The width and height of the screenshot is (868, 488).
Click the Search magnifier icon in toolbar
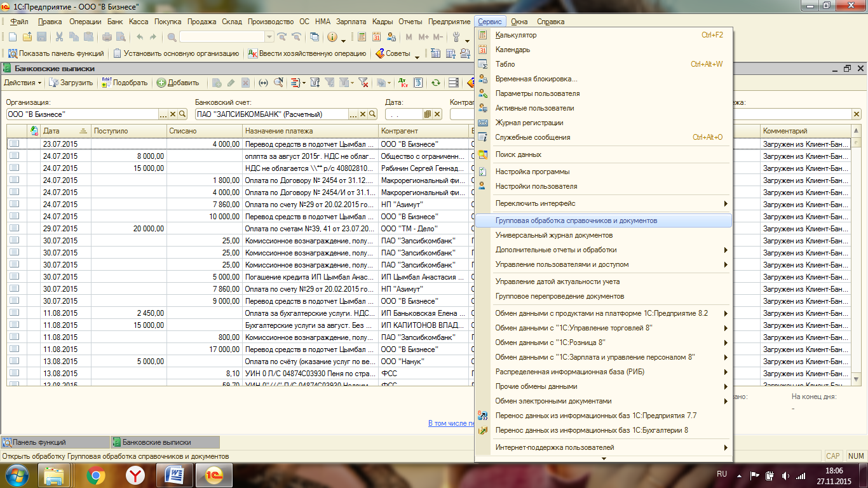tap(172, 37)
